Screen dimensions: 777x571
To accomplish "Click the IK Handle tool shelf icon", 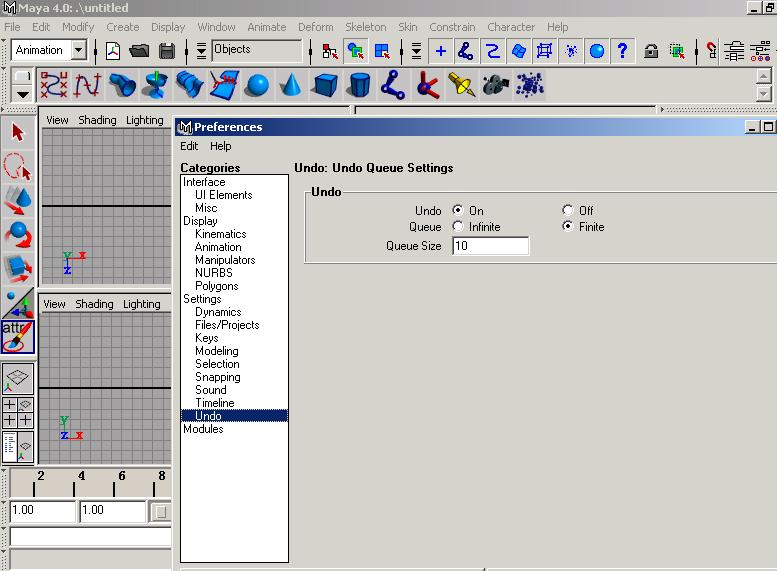I will [x=427, y=85].
